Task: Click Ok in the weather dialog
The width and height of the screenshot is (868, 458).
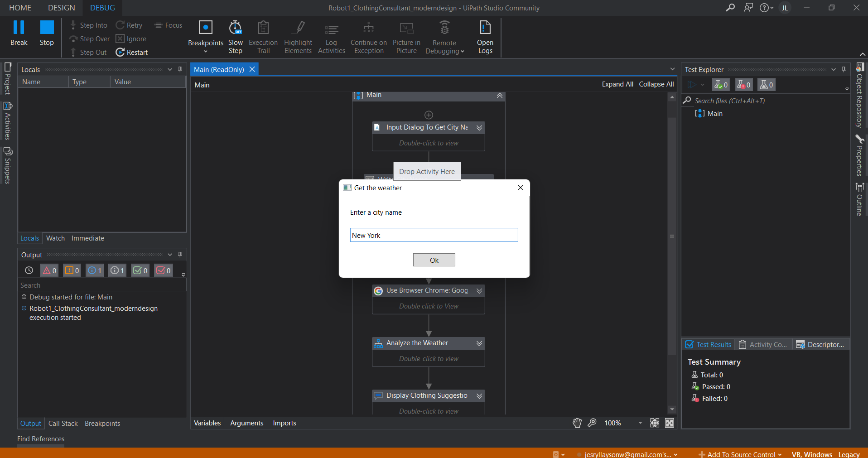Action: [x=434, y=260]
